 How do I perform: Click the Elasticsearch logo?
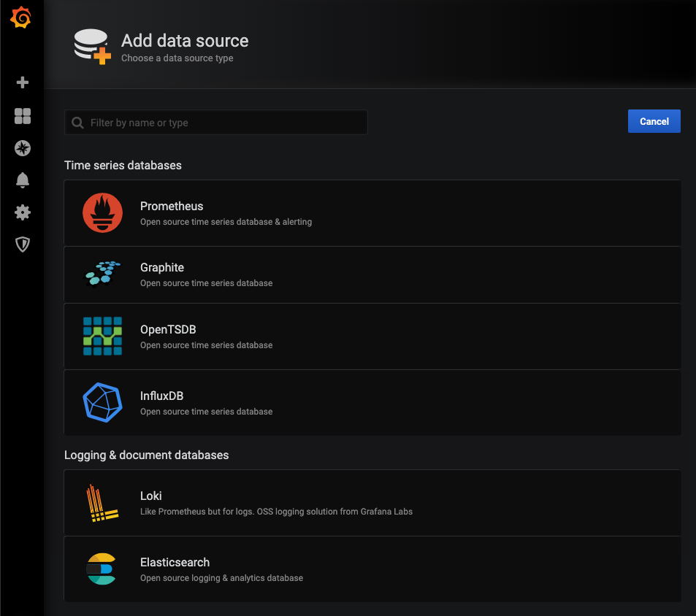[x=102, y=569]
